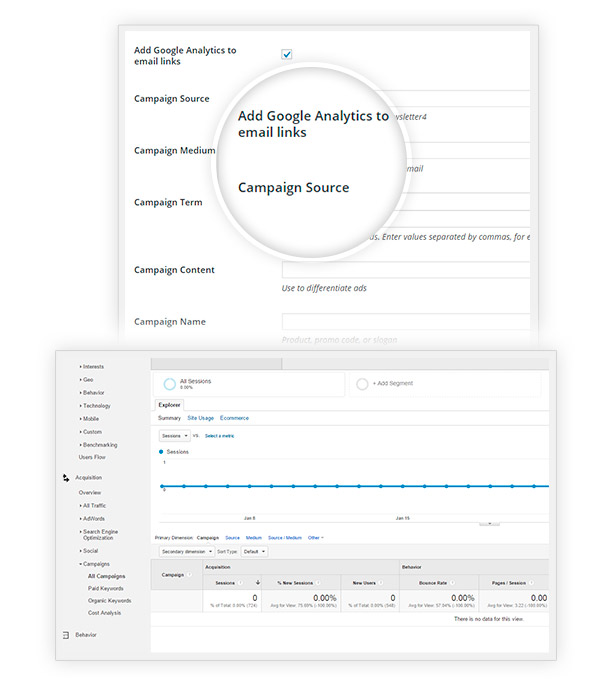Open Organic Keywords report
Screen dimensions: 603x681
click(109, 600)
